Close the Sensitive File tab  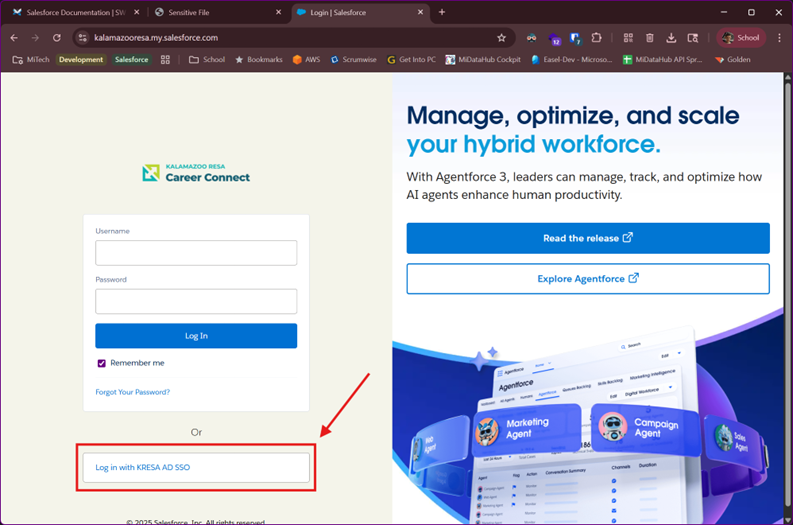278,12
